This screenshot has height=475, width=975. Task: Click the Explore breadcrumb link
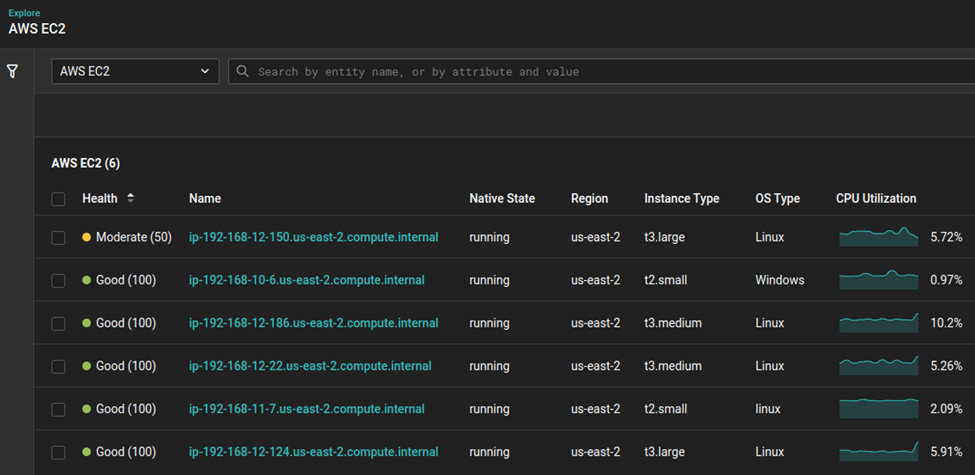pyautogui.click(x=24, y=13)
